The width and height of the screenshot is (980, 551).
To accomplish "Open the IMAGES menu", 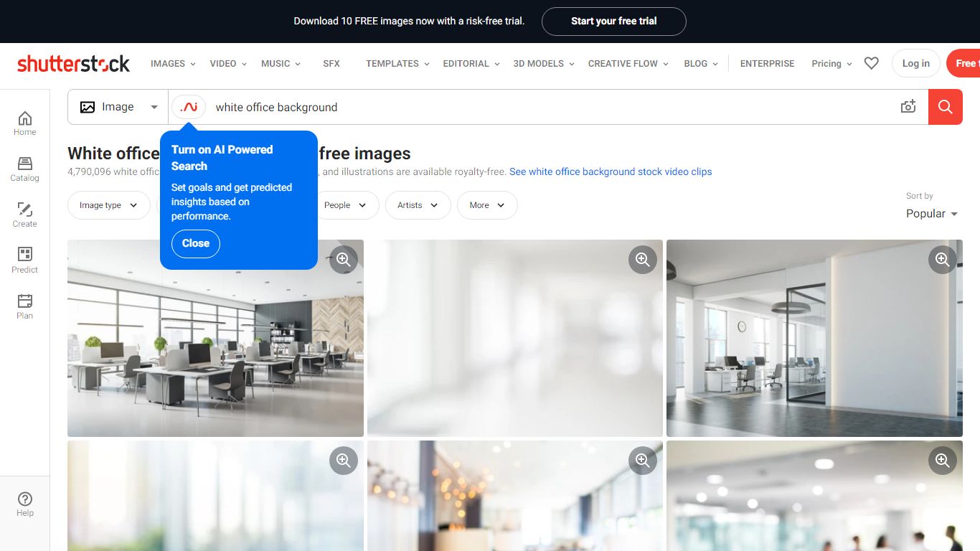I will pos(173,63).
